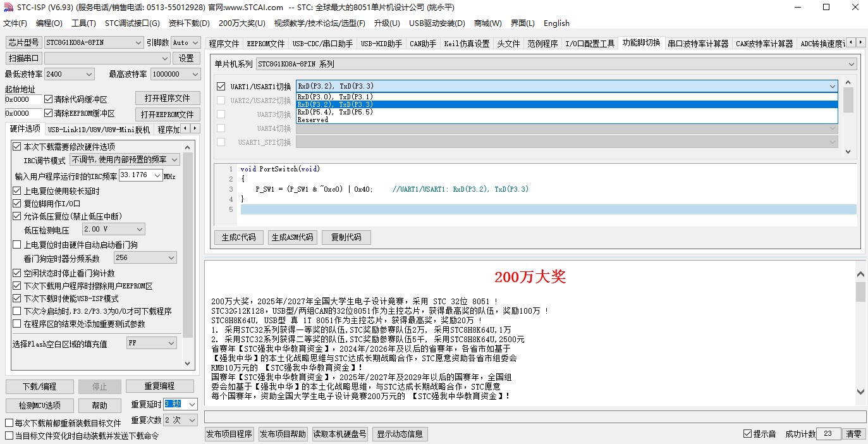This screenshot has width=868, height=444.
Task: Open 资料下载(D) menu
Action: [x=189, y=23]
